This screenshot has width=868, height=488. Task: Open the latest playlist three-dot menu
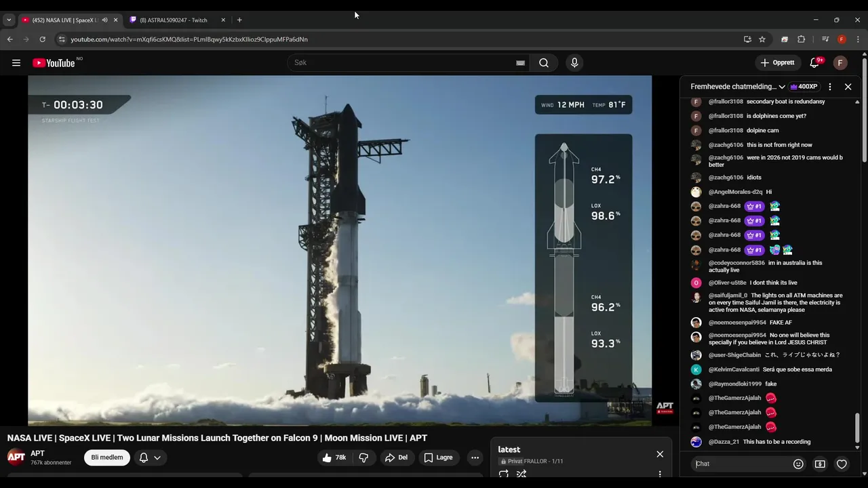[660, 474]
